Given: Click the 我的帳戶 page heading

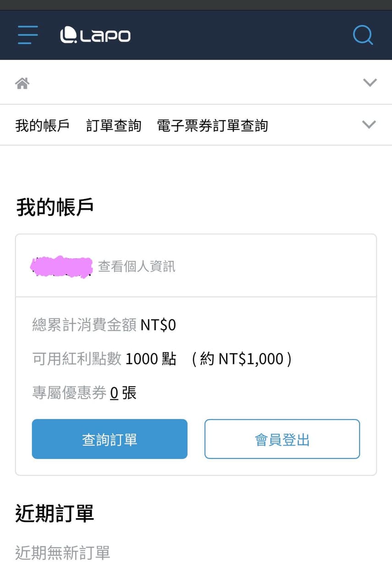Looking at the screenshot, I should coord(55,207).
